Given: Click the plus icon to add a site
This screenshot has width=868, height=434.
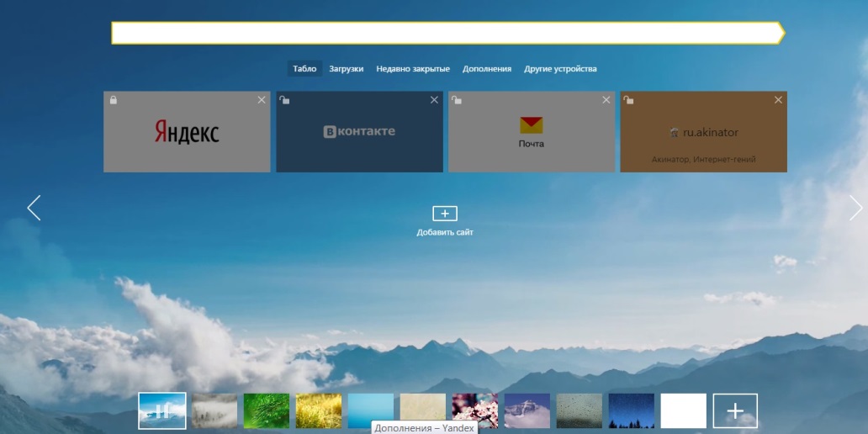Looking at the screenshot, I should (x=445, y=214).
